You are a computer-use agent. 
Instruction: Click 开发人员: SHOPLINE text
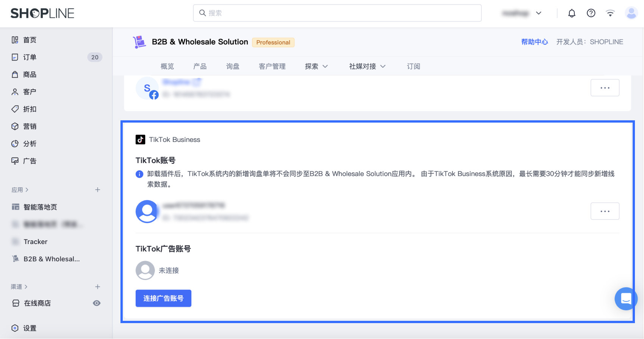(x=589, y=42)
